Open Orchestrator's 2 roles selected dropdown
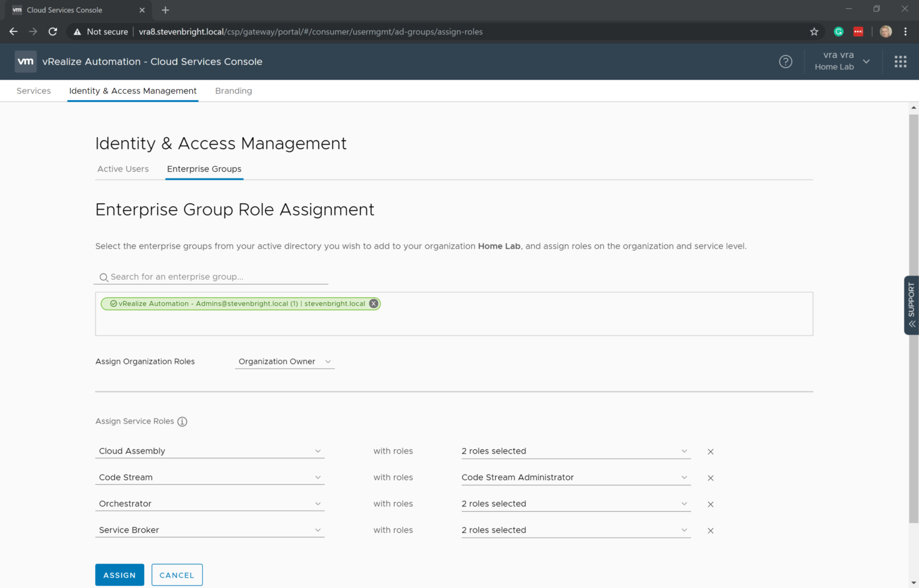 (575, 504)
